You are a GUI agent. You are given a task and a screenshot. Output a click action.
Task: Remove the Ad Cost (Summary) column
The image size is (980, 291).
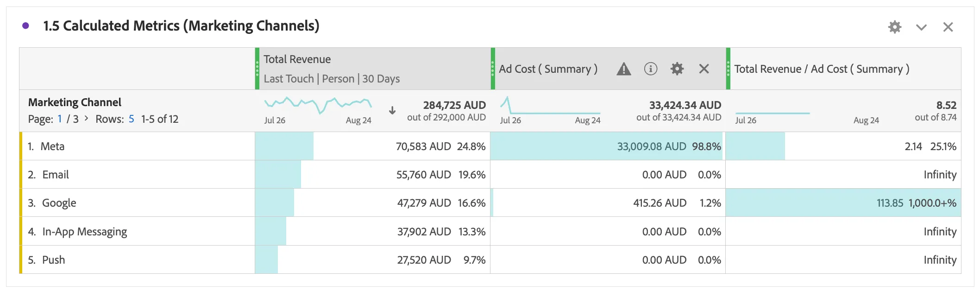tap(704, 69)
